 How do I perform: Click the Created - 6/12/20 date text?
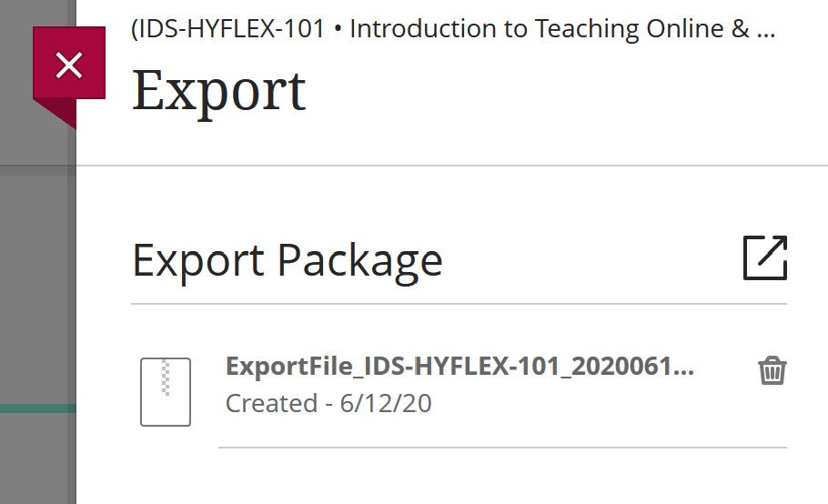(x=328, y=404)
